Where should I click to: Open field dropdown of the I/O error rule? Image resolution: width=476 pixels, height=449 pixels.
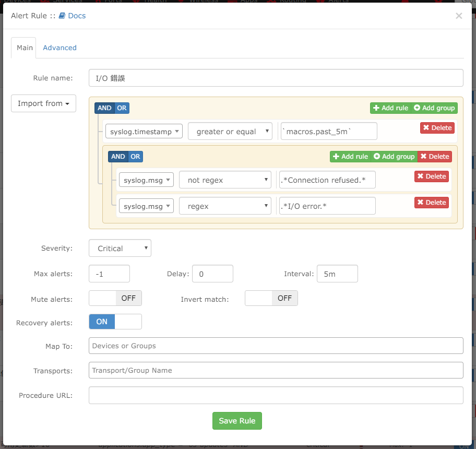click(146, 206)
